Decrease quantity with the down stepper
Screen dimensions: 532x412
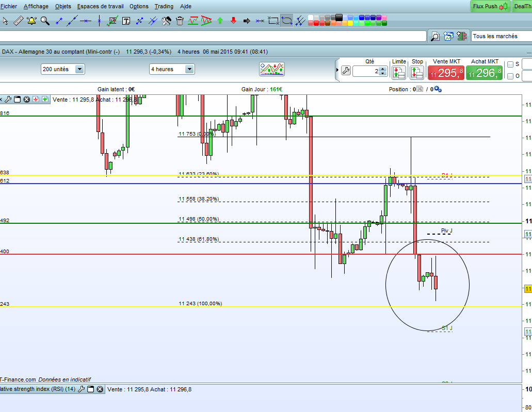click(x=383, y=73)
